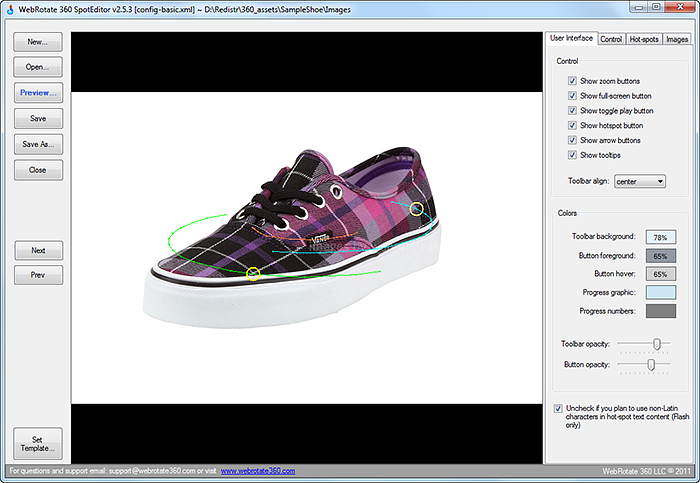Open the Preview... of the rotation
The height and width of the screenshot is (483, 700).
point(38,93)
